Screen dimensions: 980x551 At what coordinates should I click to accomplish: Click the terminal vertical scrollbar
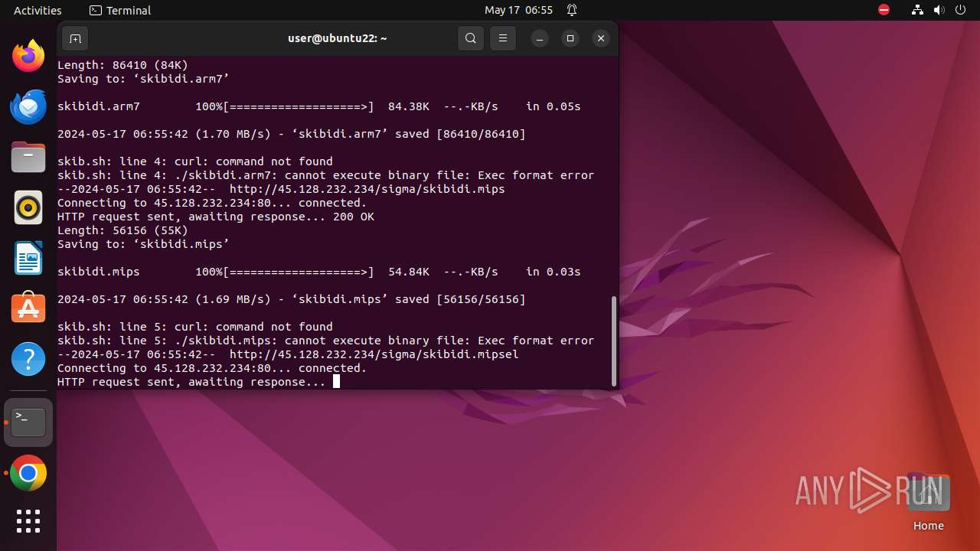[613, 341]
